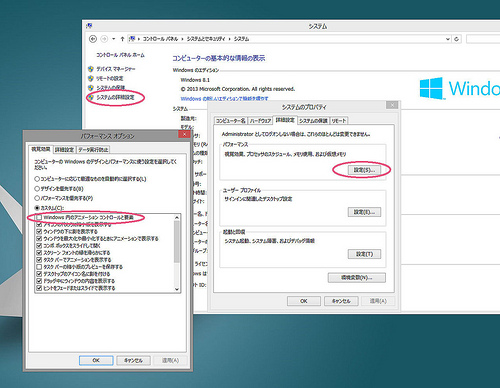Switch to 詳細設定 tab in パフォーマンス オプション
The height and width of the screenshot is (388, 500).
[65, 150]
